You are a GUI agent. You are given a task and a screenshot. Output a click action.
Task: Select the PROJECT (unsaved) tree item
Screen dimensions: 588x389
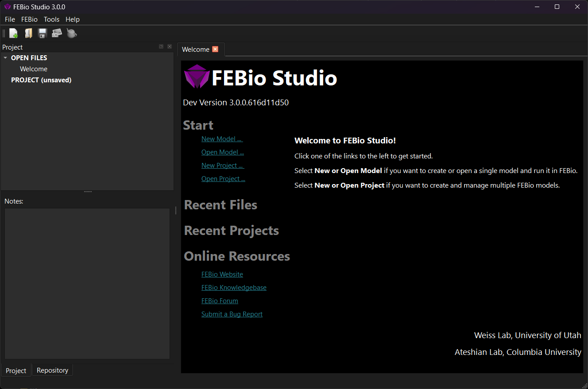coord(41,80)
